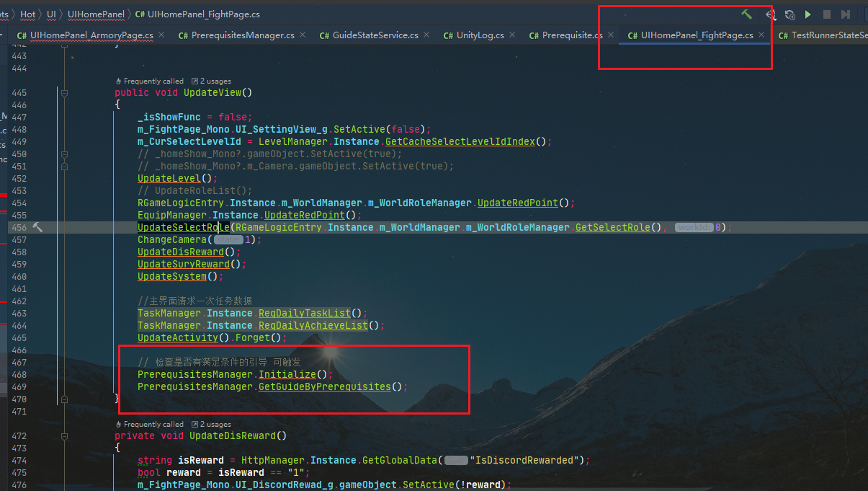Toggle fold marker at line 450 comment
Viewport: 868px width, 491px height.
[64, 154]
